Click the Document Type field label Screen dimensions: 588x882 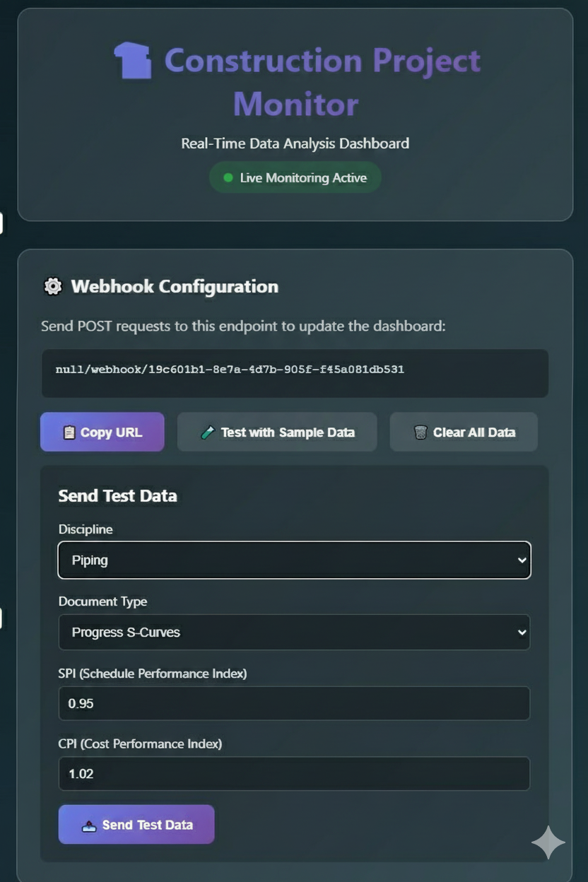click(102, 601)
